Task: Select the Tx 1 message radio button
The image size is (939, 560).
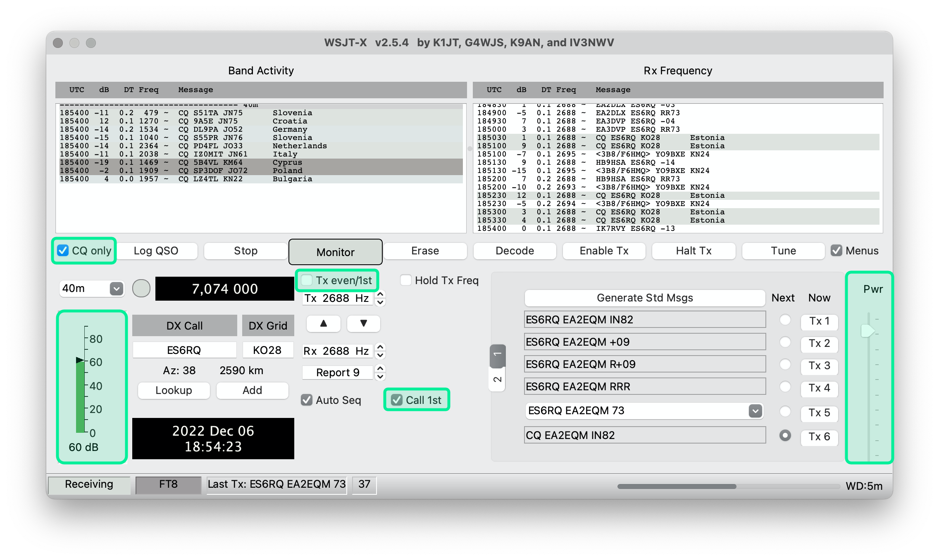Action: click(784, 320)
